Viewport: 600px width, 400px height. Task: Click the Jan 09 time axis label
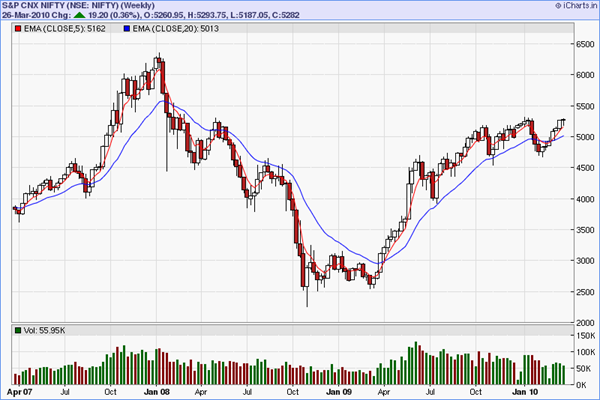pyautogui.click(x=339, y=392)
